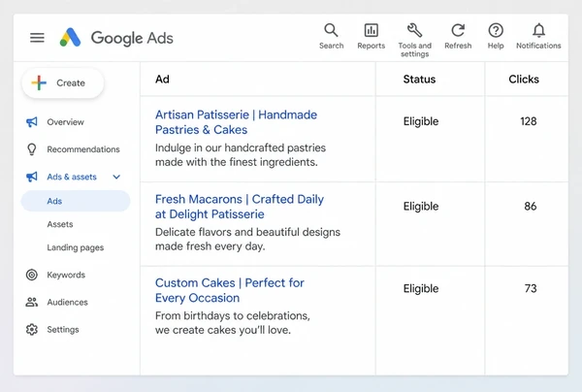The width and height of the screenshot is (582, 392).
Task: Click the Overview megaphone icon
Action: [32, 121]
